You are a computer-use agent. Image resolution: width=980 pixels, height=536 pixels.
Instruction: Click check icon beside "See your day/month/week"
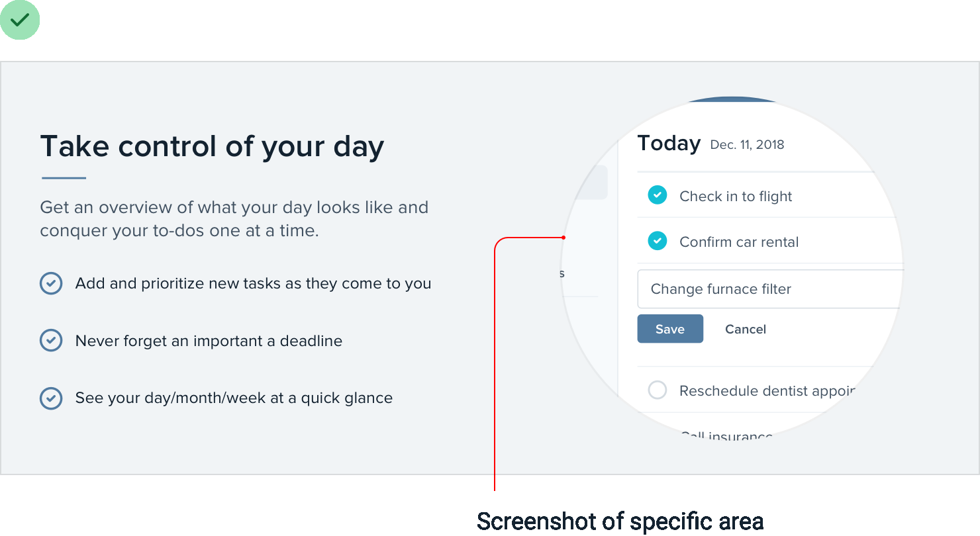tap(51, 398)
